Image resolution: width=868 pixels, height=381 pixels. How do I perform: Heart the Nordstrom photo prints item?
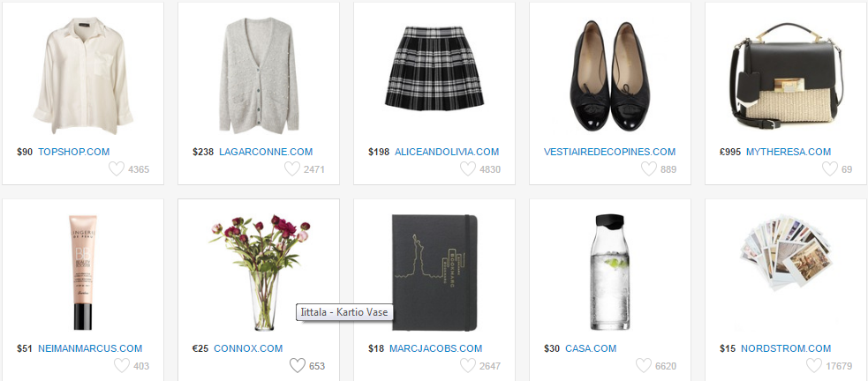tap(814, 365)
